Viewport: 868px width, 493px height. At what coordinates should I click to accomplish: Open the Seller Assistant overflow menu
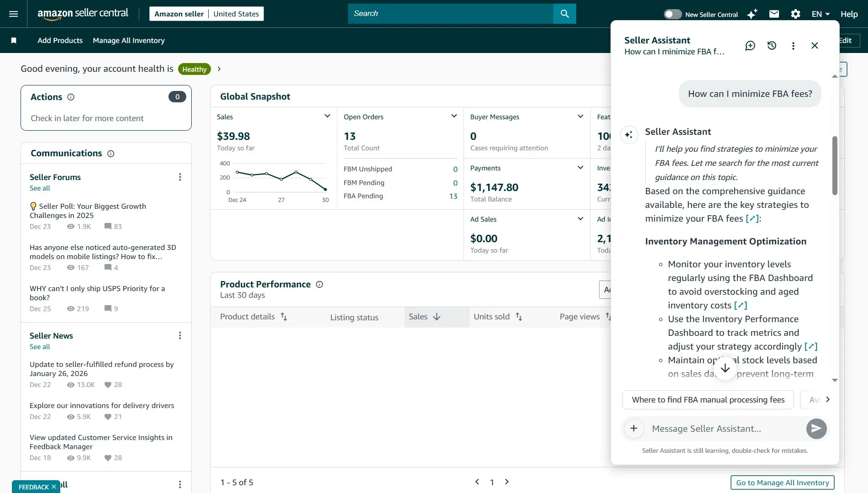tap(793, 46)
